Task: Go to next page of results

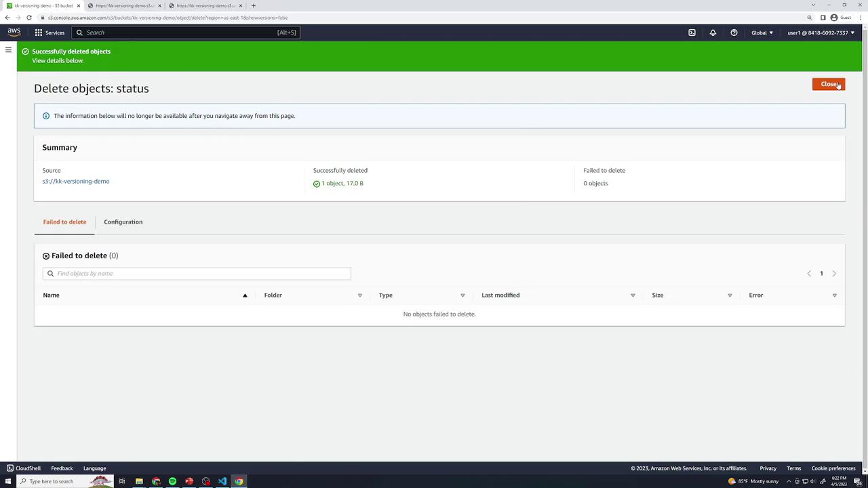Action: pyautogui.click(x=834, y=274)
